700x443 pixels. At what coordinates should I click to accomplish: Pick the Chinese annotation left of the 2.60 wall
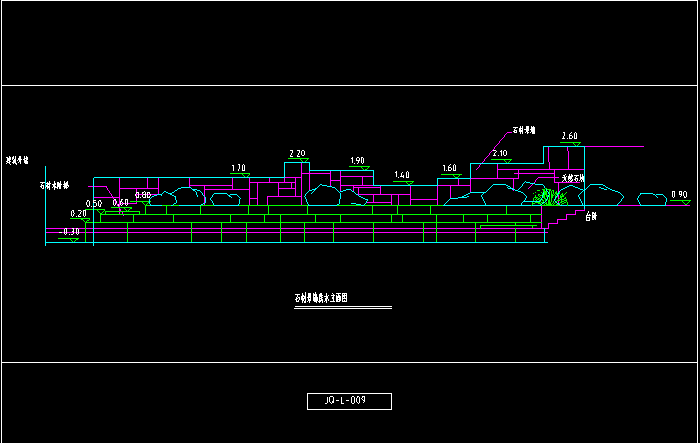[x=573, y=178]
